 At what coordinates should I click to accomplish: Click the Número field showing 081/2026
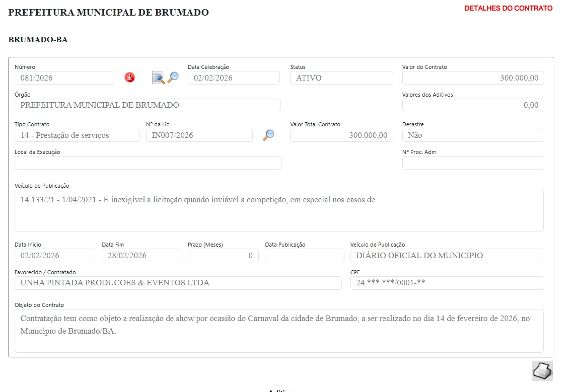click(x=64, y=78)
